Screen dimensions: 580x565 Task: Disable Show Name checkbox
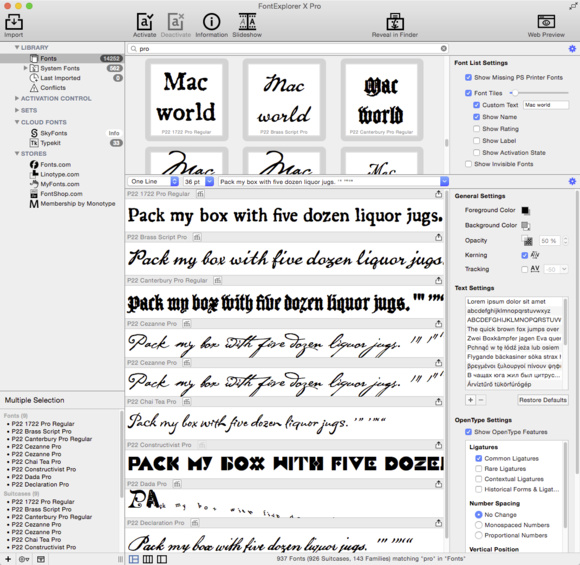pos(476,117)
